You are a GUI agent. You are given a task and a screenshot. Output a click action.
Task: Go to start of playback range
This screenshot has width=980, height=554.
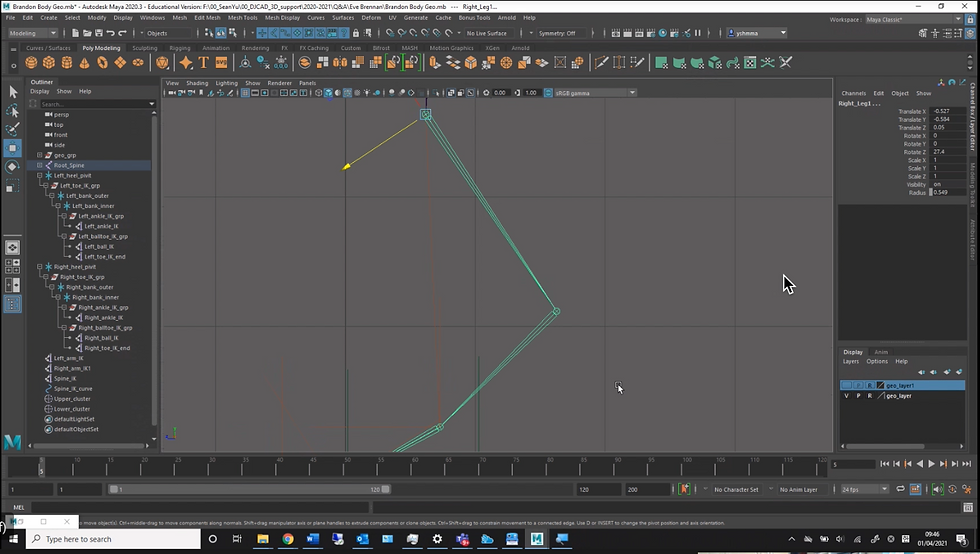point(884,464)
